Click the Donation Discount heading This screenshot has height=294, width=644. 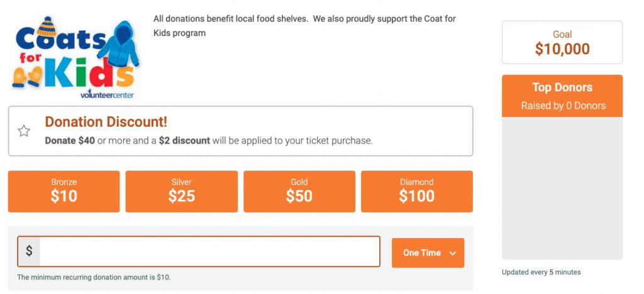click(106, 122)
